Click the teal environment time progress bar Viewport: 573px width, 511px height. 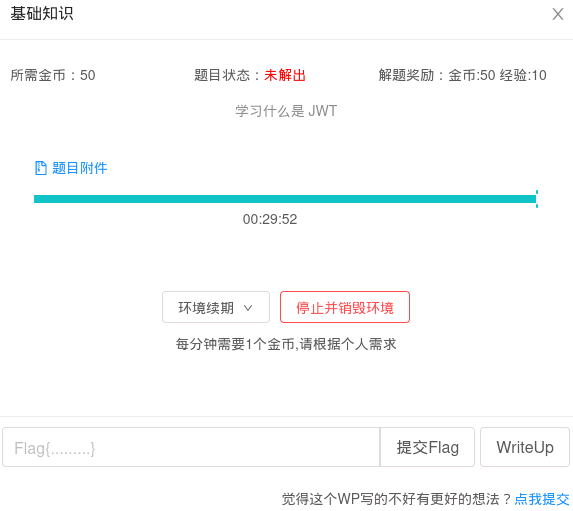[x=285, y=199]
